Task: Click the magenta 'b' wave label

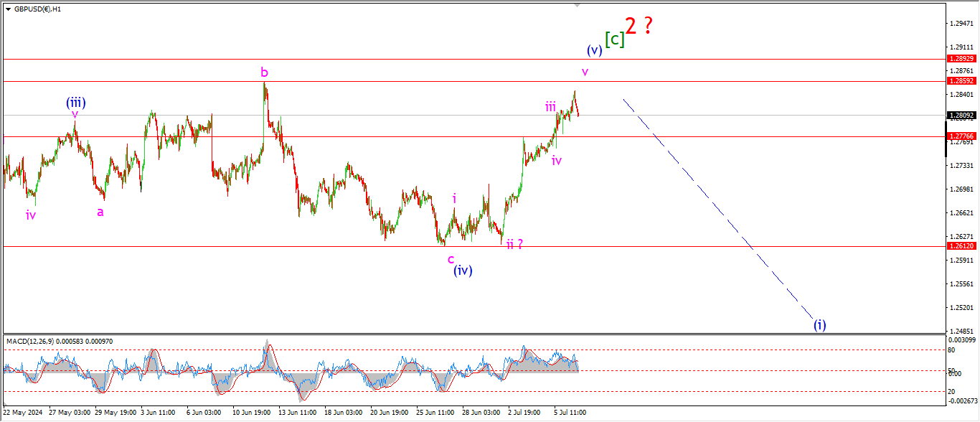Action: [x=265, y=72]
